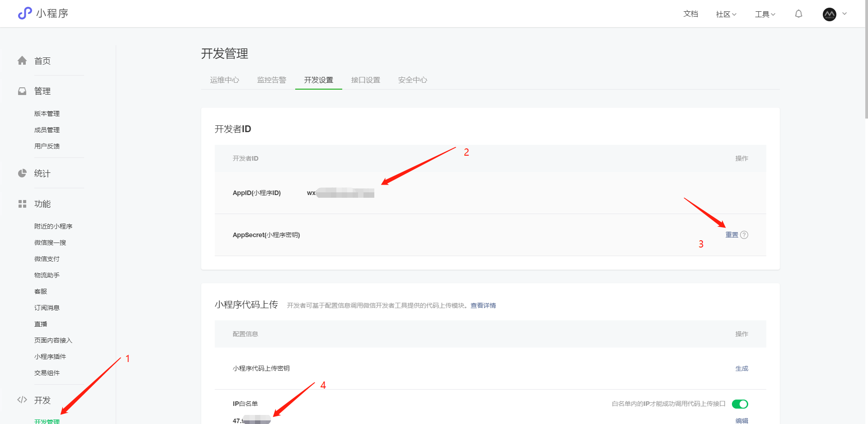The width and height of the screenshot is (868, 424).
Task: Open 附近的小程序 in sidebar
Action: click(x=53, y=226)
